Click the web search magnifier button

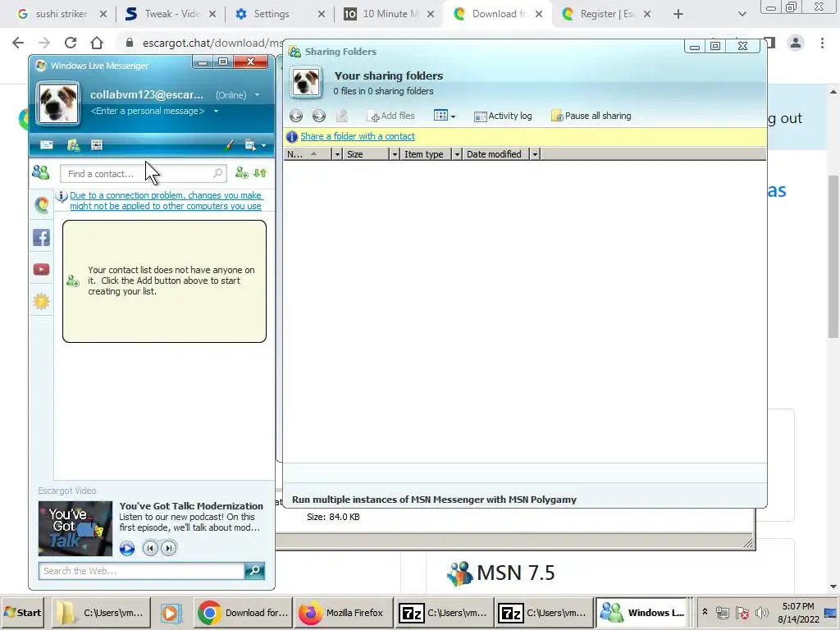pos(254,571)
